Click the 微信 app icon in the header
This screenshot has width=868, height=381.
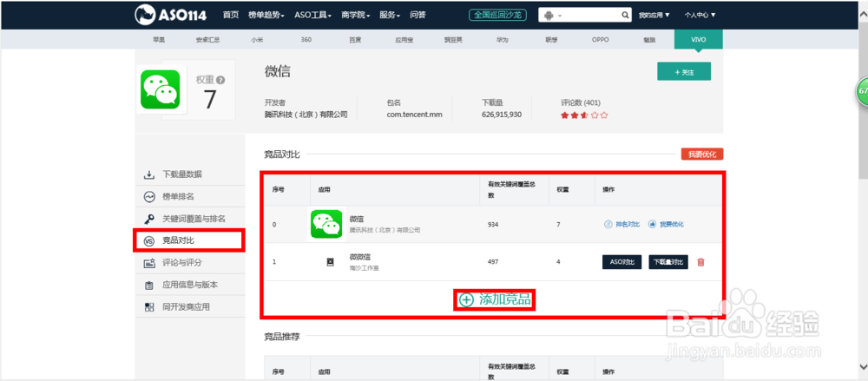click(160, 89)
